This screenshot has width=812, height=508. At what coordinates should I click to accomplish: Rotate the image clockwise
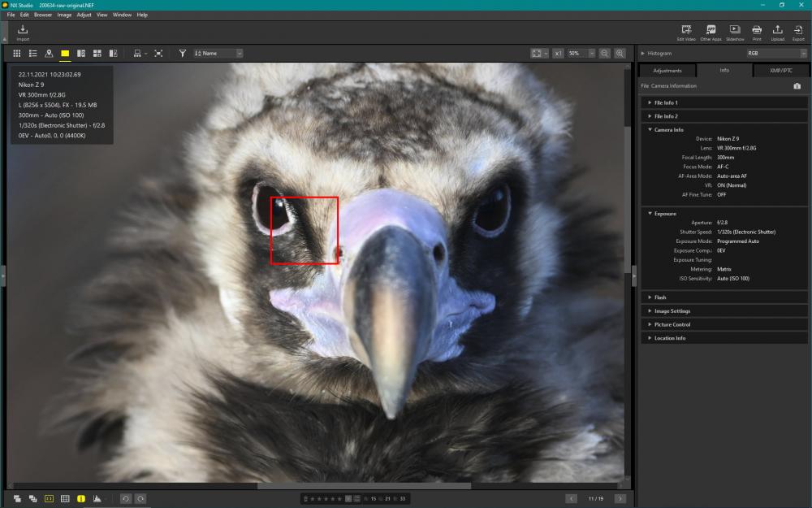coord(140,499)
